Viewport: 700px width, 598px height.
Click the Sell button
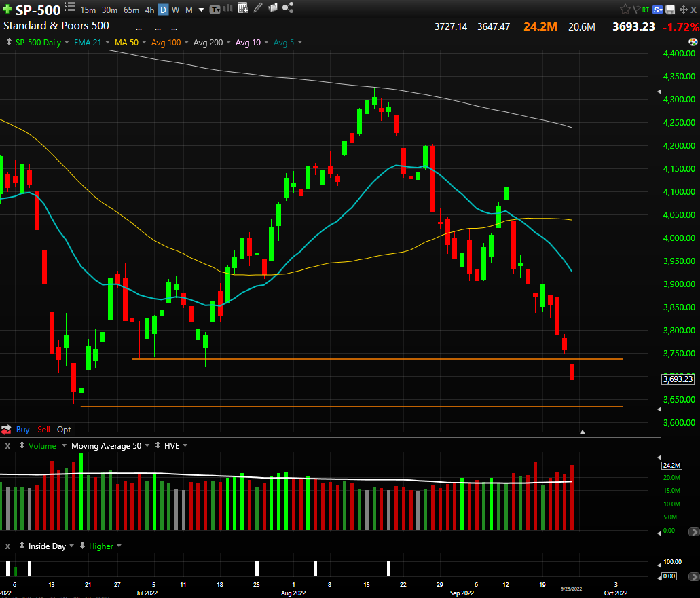point(43,430)
